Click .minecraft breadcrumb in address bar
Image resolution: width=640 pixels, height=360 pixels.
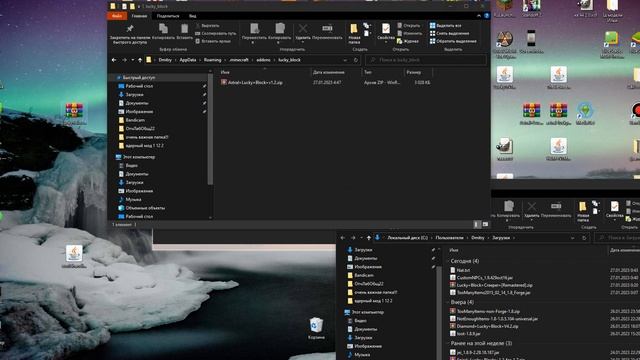(239, 60)
